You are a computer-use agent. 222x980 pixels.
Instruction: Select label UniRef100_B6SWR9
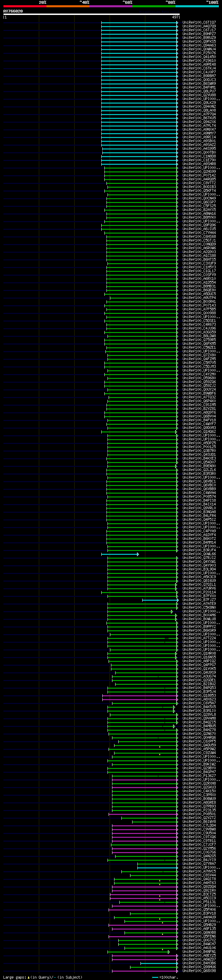pyautogui.click(x=199, y=84)
